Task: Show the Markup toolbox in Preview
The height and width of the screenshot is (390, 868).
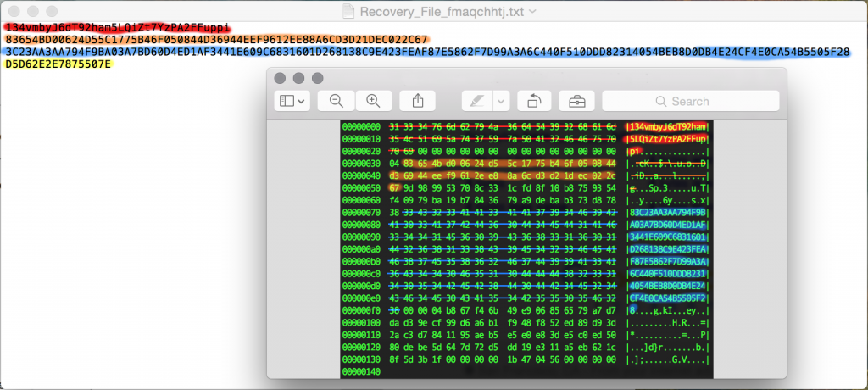Action: (576, 101)
